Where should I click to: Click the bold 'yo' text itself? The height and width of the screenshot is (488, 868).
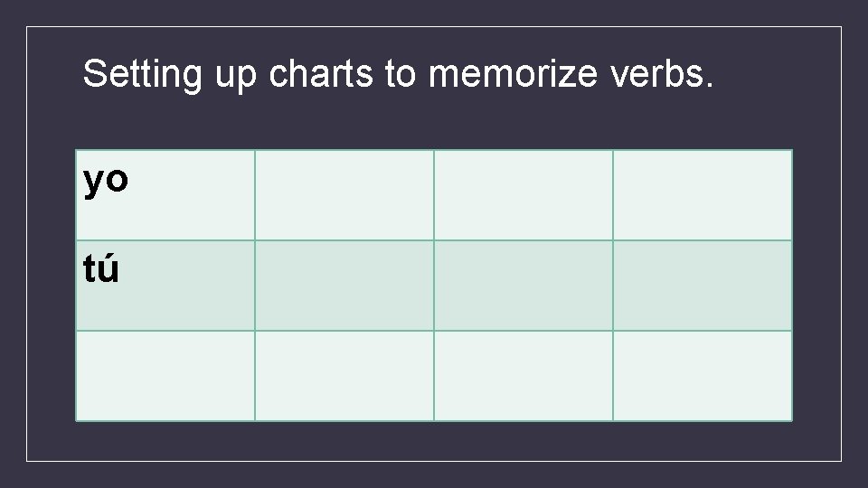(106, 181)
